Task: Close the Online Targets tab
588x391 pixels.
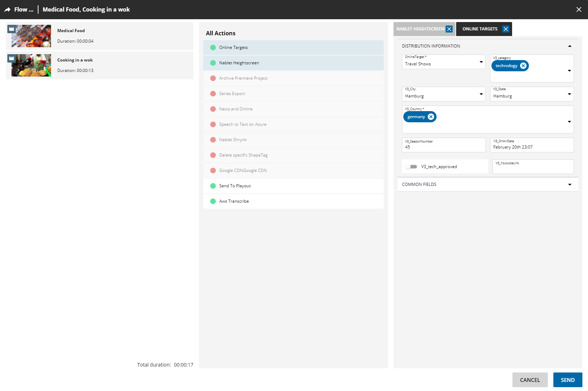Action: click(505, 29)
